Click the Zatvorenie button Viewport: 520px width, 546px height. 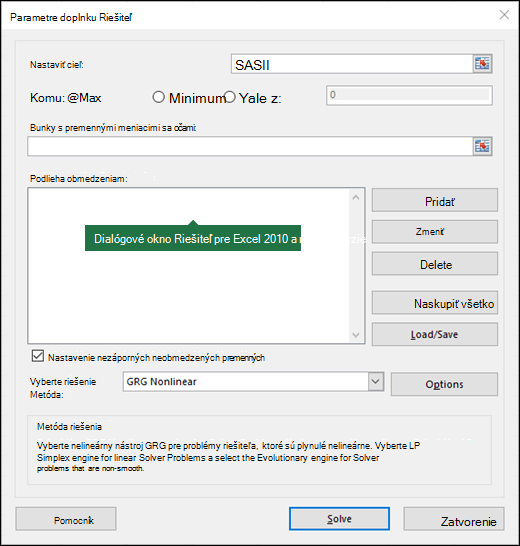454,519
